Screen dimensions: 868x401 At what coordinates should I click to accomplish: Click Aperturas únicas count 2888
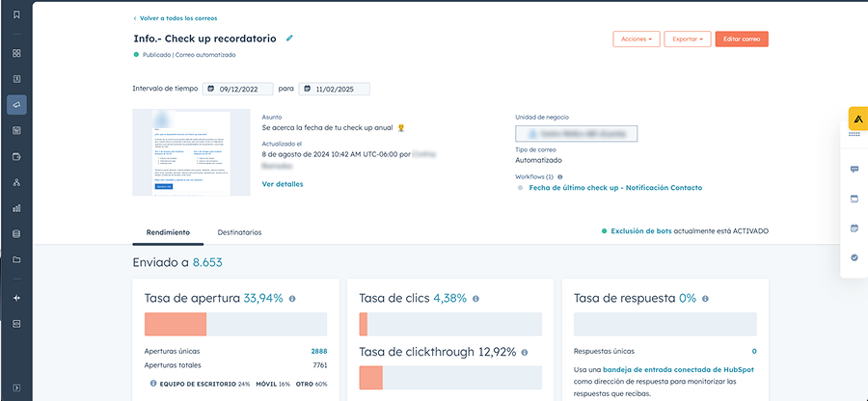pos(319,351)
